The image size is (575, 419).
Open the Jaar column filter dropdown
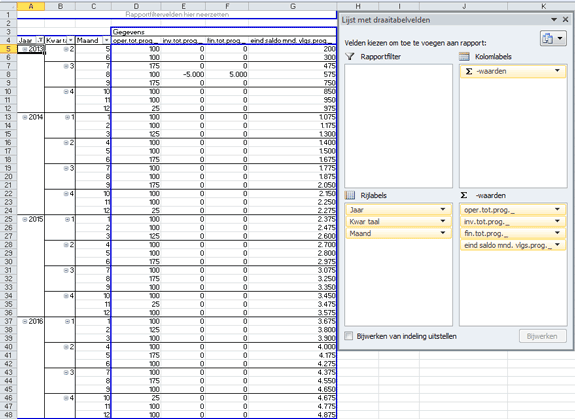pyautogui.click(x=40, y=40)
